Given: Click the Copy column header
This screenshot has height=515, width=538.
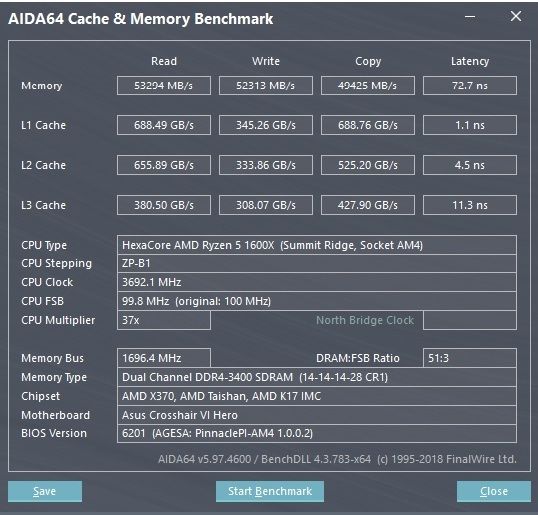Looking at the screenshot, I should (368, 61).
